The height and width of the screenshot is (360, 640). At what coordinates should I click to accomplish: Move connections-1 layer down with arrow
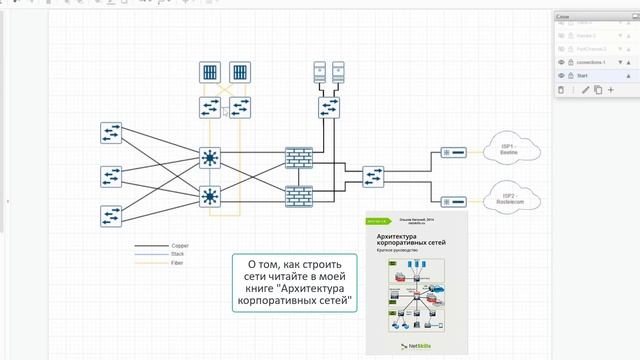[x=620, y=62]
